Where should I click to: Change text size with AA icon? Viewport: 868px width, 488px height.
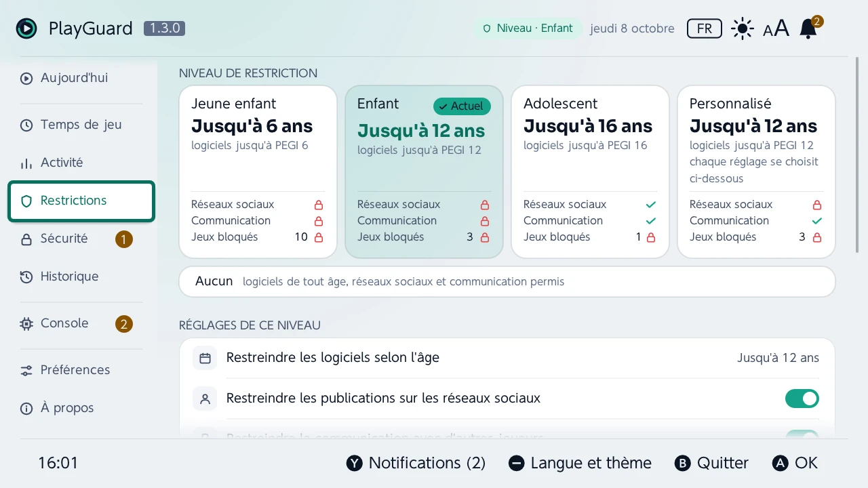[776, 28]
